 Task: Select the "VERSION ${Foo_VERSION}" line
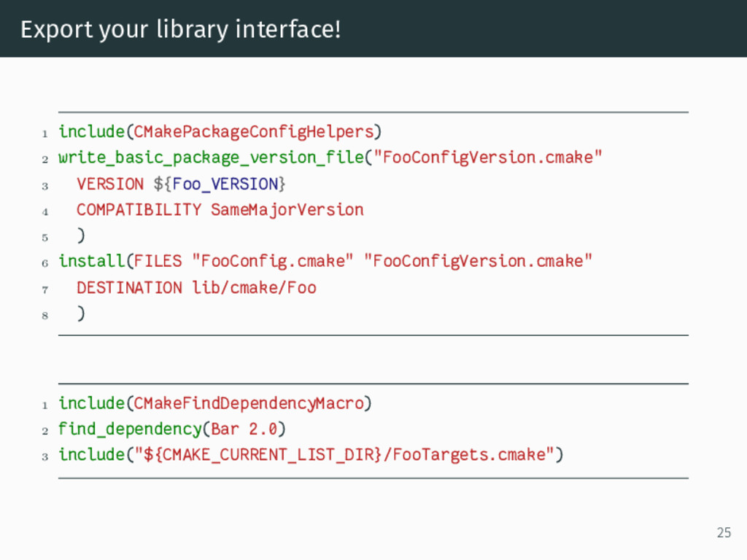181,184
